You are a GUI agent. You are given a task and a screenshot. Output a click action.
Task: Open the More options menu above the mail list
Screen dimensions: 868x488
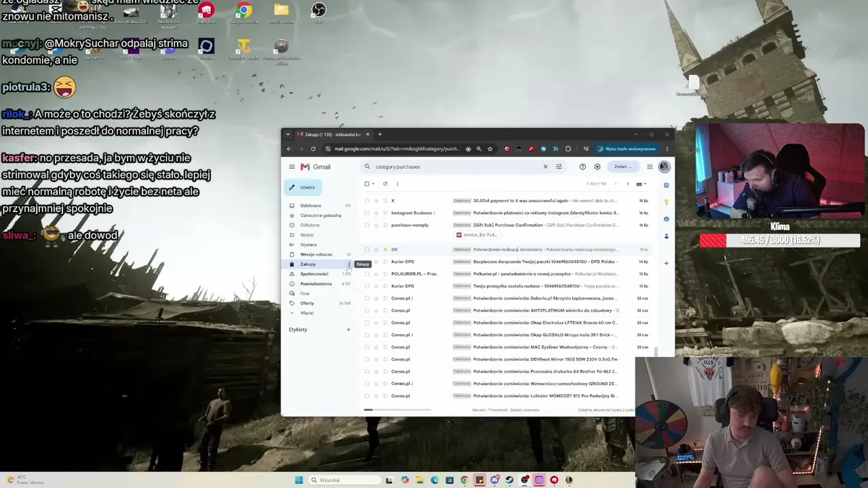(397, 184)
